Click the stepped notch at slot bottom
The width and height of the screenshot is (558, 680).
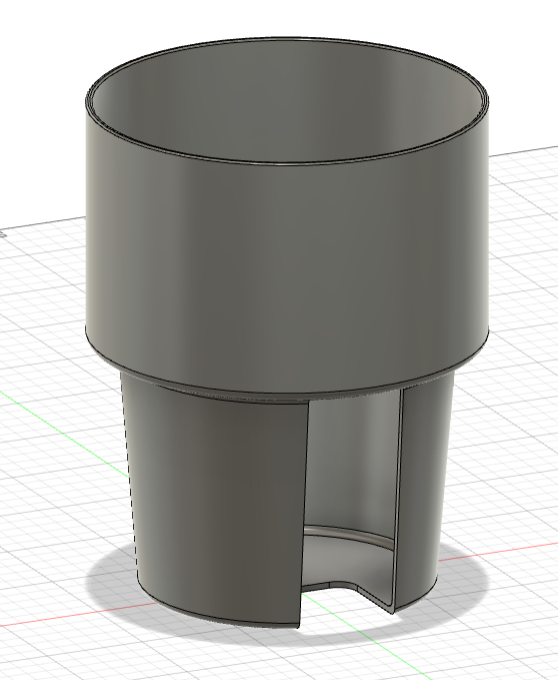pyautogui.click(x=343, y=586)
